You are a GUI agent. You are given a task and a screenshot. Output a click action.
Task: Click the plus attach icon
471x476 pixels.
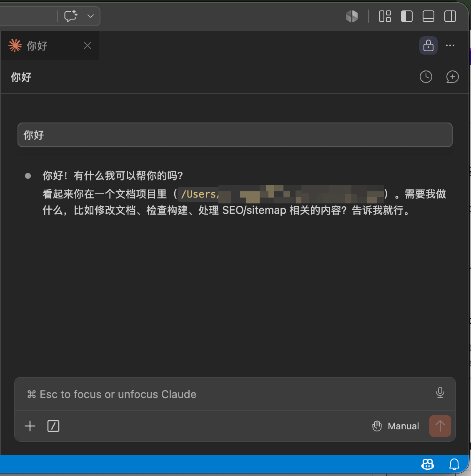pyautogui.click(x=30, y=426)
